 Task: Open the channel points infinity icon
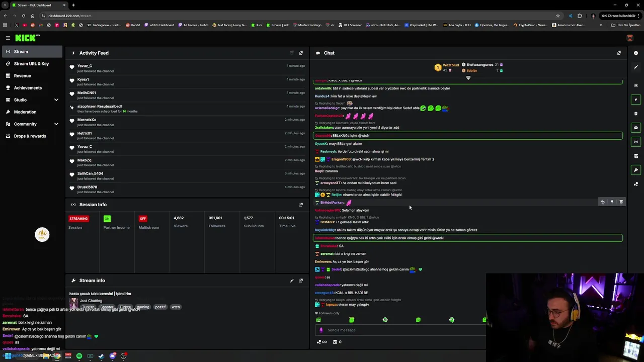(x=321, y=342)
